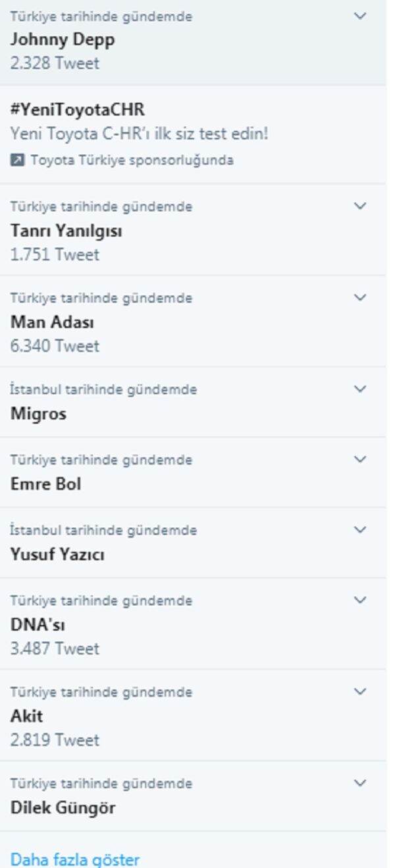Click the chevron for the Akit trend
Image resolution: width=395 pixels, height=868 pixels.
359,692
